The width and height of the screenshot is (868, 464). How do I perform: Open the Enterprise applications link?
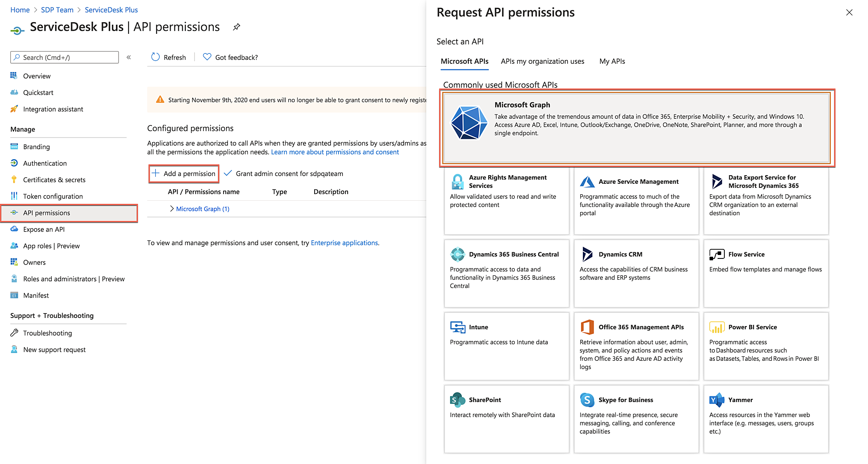click(x=344, y=243)
